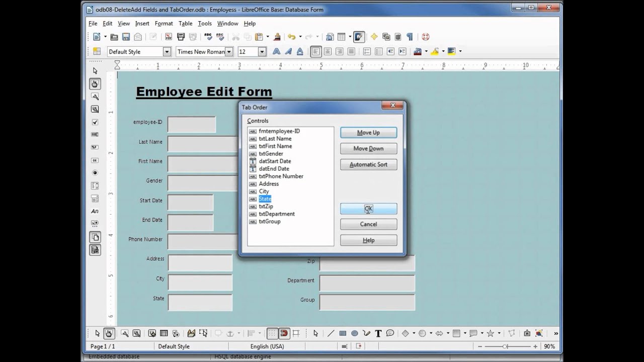This screenshot has width=644, height=362.
Task: Open the Window menu
Action: pyautogui.click(x=227, y=24)
